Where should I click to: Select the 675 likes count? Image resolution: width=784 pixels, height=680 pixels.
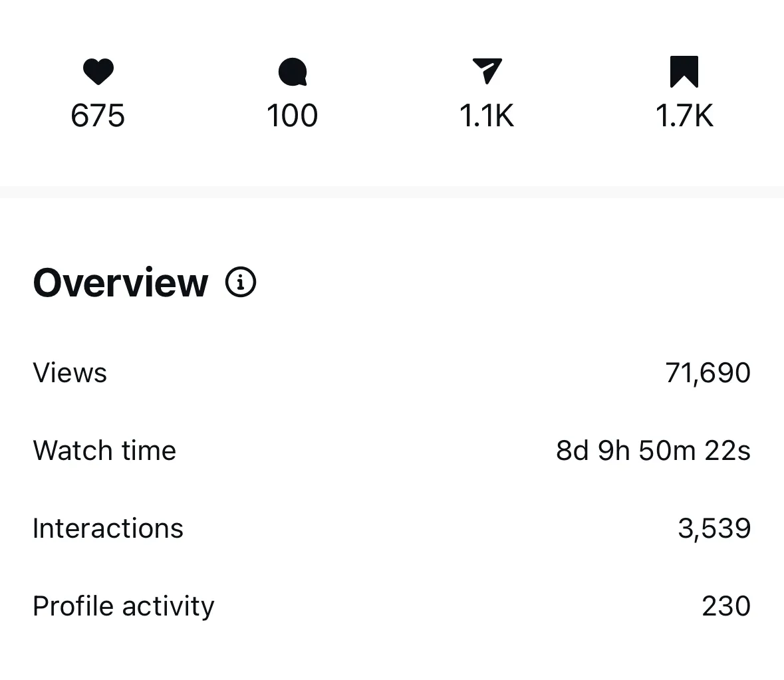(98, 116)
